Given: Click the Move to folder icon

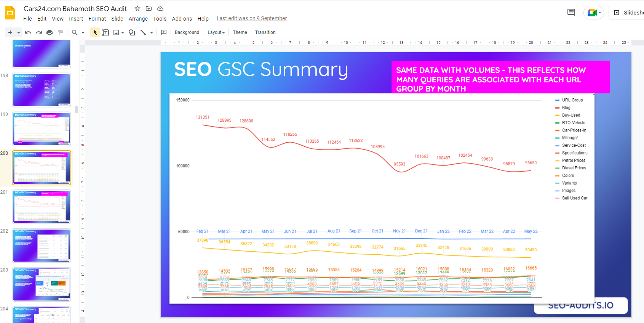Looking at the screenshot, I should pyautogui.click(x=149, y=8).
